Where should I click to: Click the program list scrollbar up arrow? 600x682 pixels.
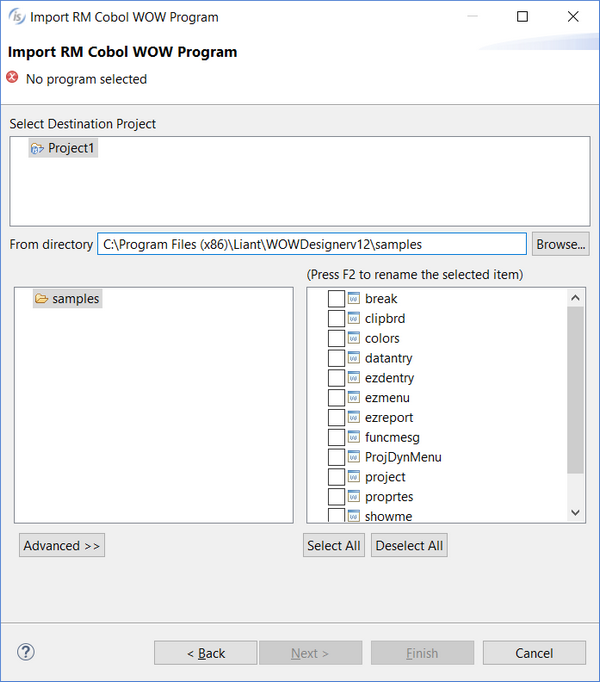tap(575, 298)
